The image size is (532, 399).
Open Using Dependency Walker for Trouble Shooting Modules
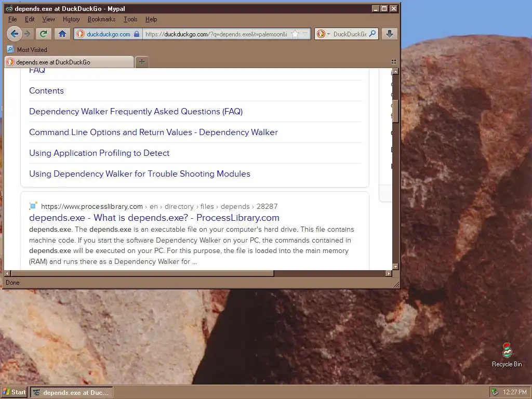(139, 174)
